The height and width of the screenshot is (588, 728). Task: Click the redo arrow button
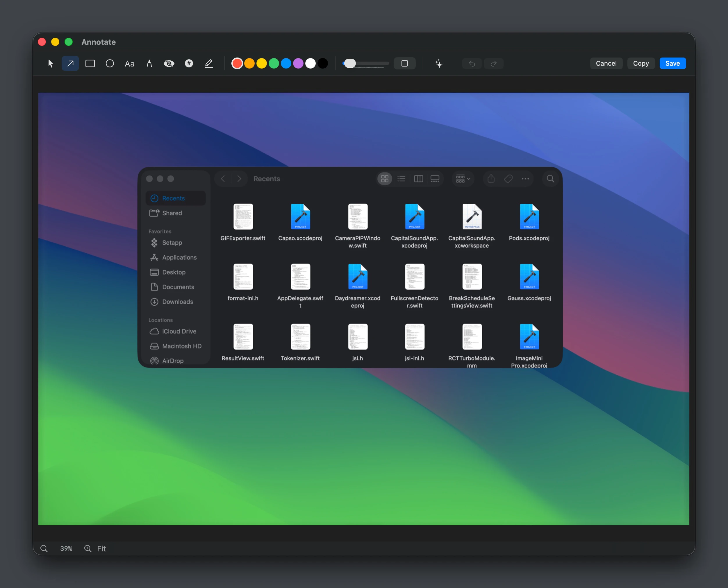click(493, 63)
